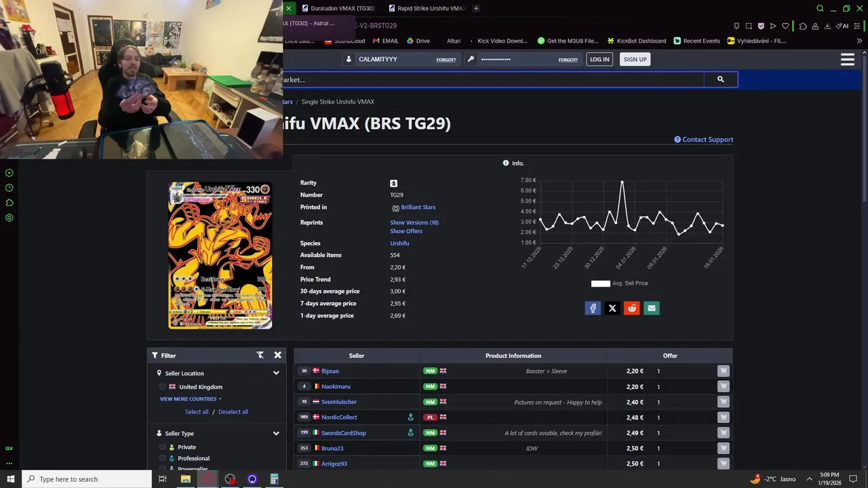The height and width of the screenshot is (488, 868).
Task: Open seller flipsan's profile
Action: pyautogui.click(x=330, y=371)
